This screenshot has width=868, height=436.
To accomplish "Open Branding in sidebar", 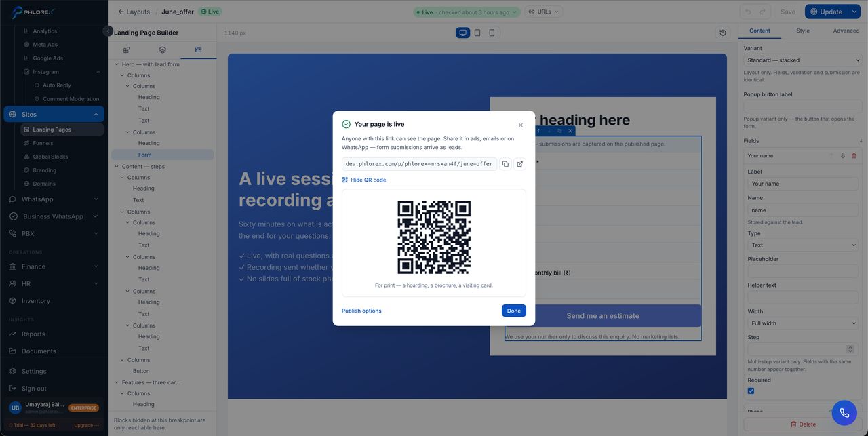I will point(44,170).
